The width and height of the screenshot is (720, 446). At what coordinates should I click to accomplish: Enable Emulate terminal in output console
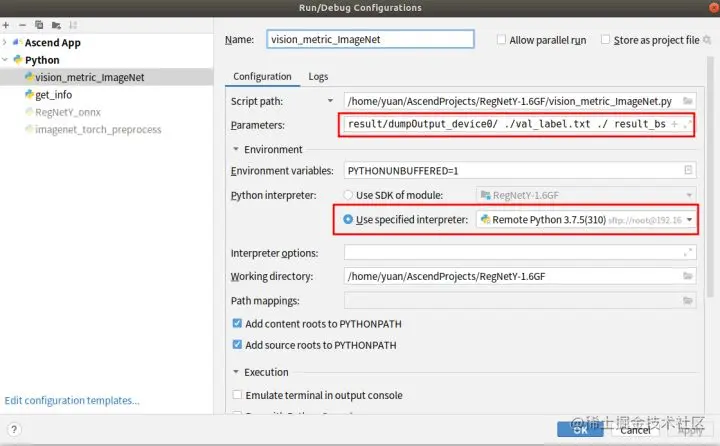click(x=237, y=395)
